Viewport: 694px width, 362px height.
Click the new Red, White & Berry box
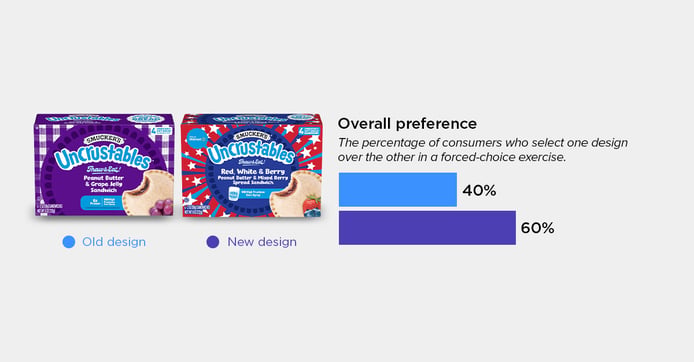(x=251, y=165)
